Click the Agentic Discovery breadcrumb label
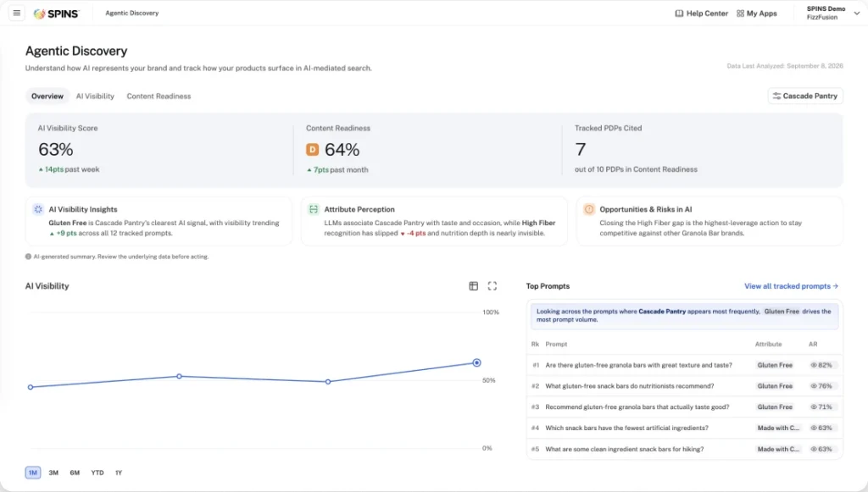The height and width of the screenshot is (492, 868). tap(131, 14)
